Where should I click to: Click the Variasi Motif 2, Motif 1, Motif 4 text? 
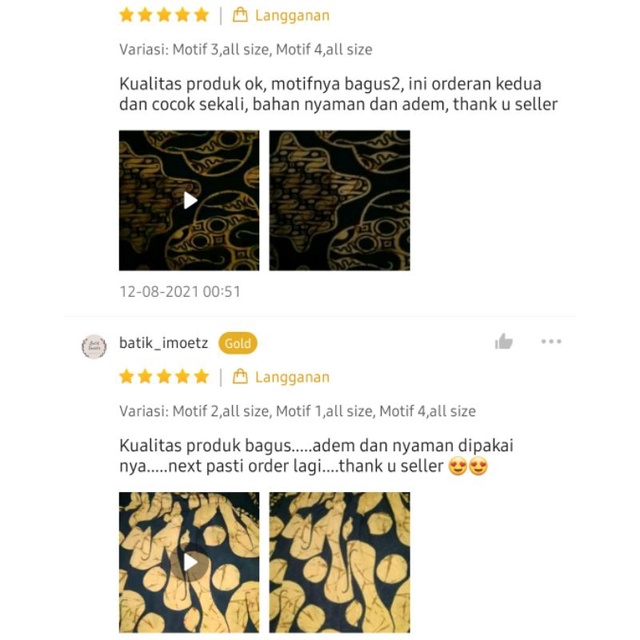pyautogui.click(x=298, y=411)
